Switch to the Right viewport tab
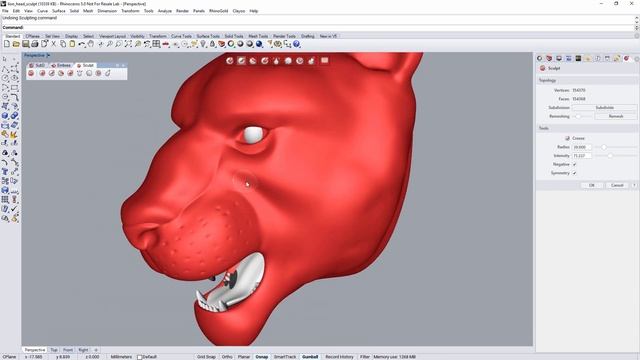640x360 pixels. coord(83,350)
